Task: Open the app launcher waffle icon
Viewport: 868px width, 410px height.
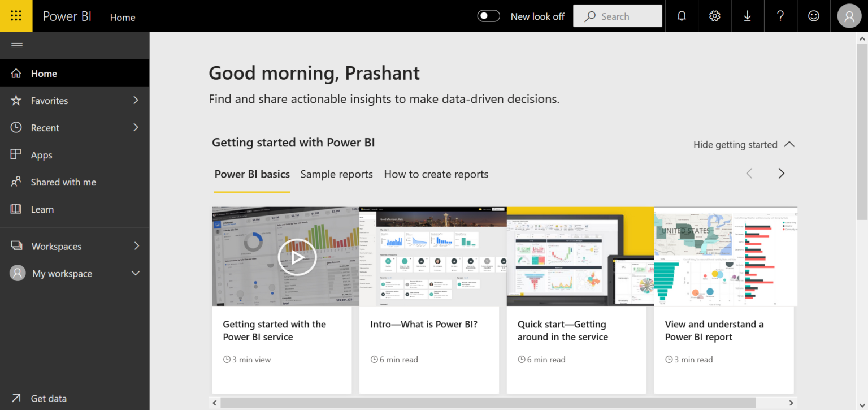Action: tap(16, 16)
